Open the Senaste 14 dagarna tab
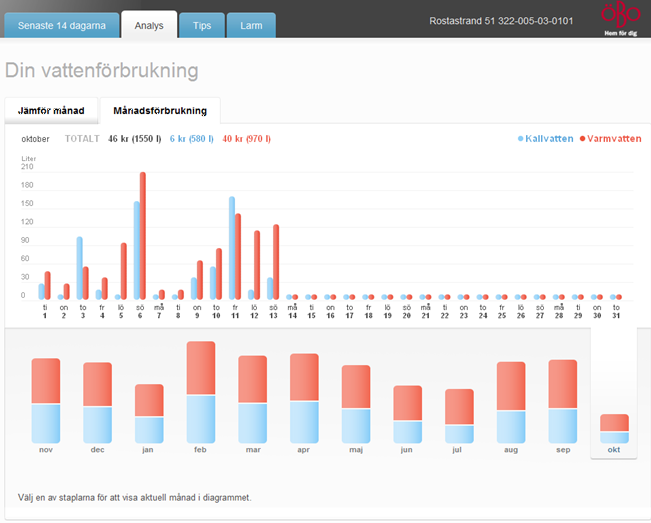651x523 pixels. click(60, 24)
